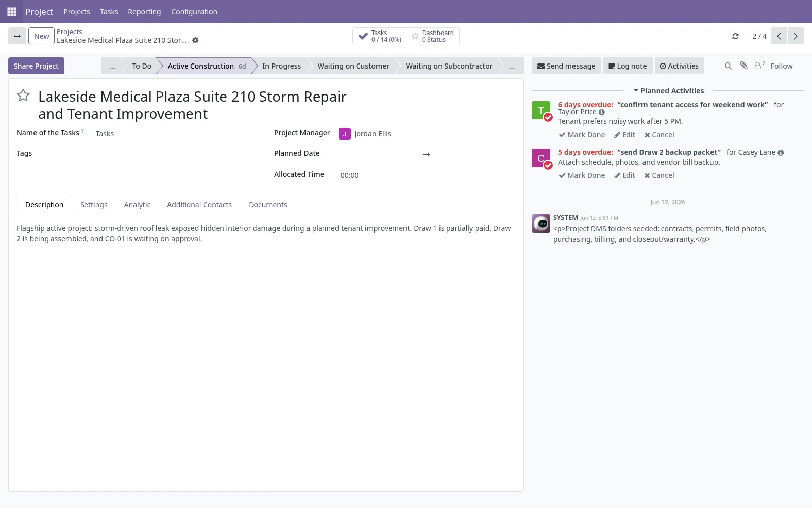Screen dimensions: 812x508
Task: Switch to the Documents tab
Action: tap(268, 205)
